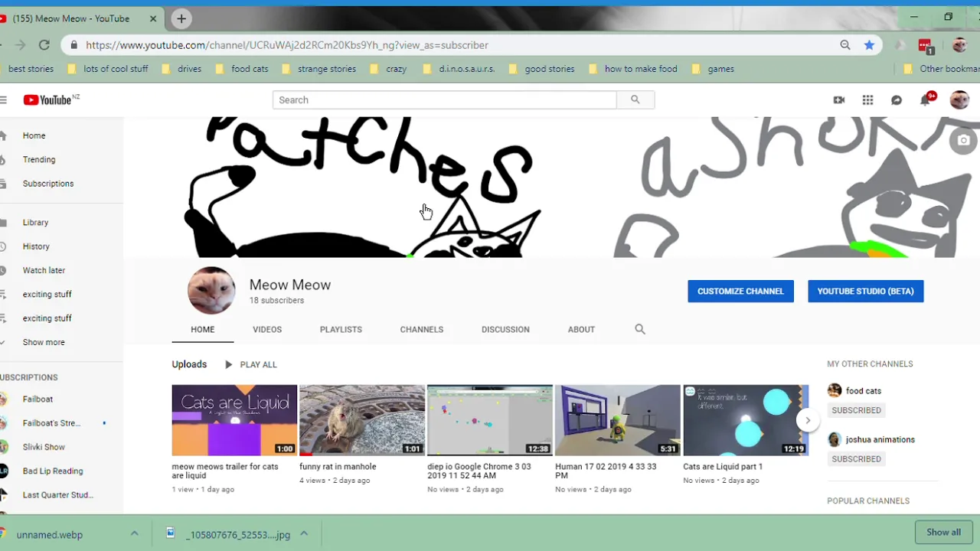The width and height of the screenshot is (980, 551).
Task: Click Show all downloads button
Action: click(x=943, y=533)
